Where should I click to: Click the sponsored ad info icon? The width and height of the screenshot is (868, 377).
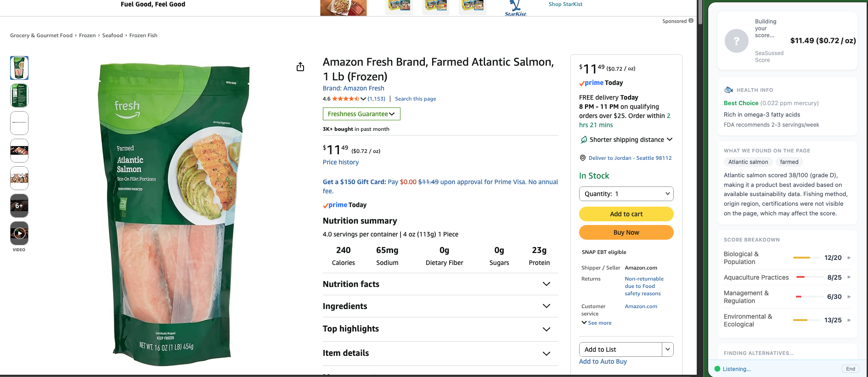point(691,21)
